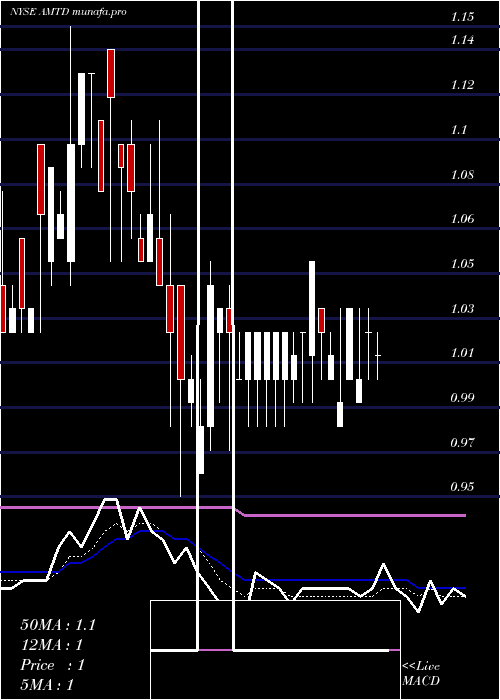This screenshot has height=700, width=500.
Task: Click the 1.14 price axis label
Action: pyautogui.click(x=462, y=40)
